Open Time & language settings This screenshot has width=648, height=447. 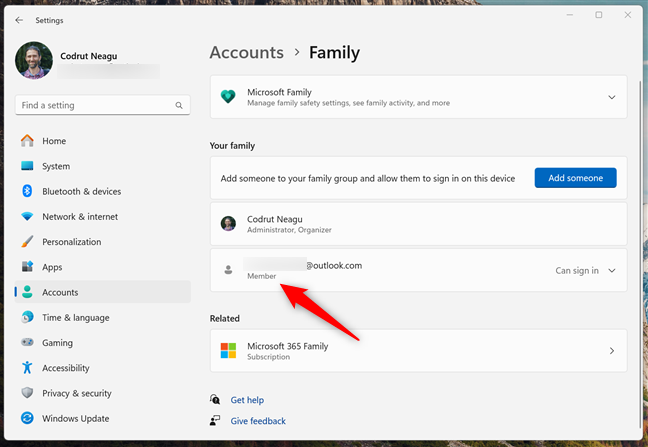tap(102, 317)
